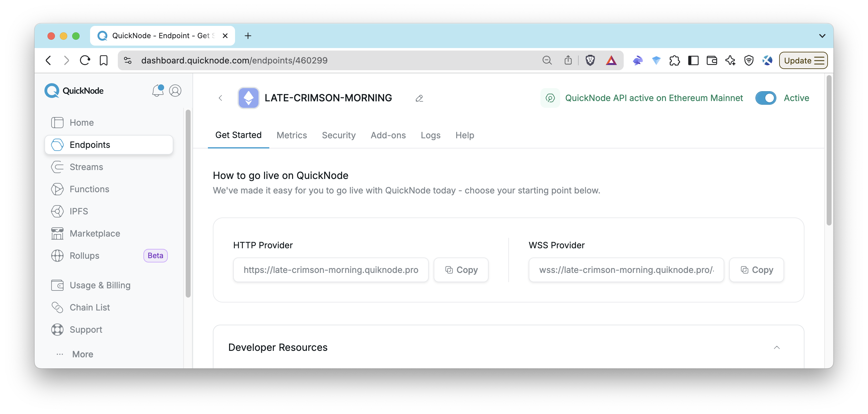The height and width of the screenshot is (414, 868).
Task: Toggle the endpoint Active switch off
Action: 766,98
